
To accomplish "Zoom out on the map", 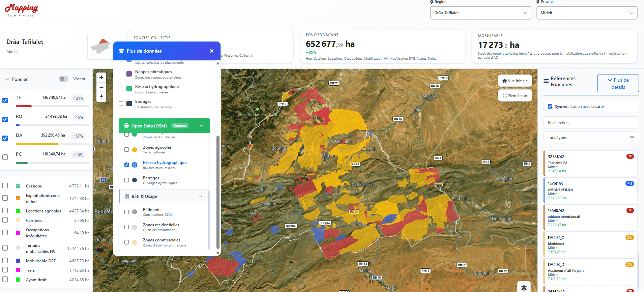I will point(101,87).
